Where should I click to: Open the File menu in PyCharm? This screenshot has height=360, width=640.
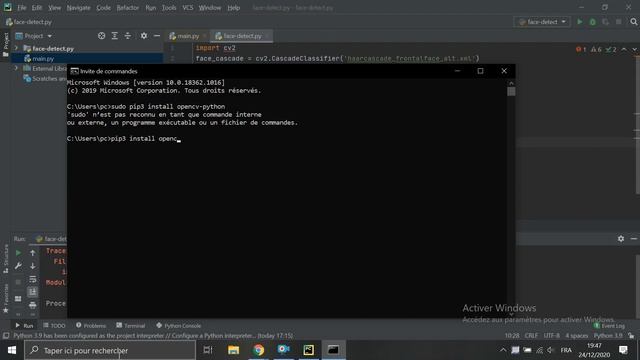22,8
